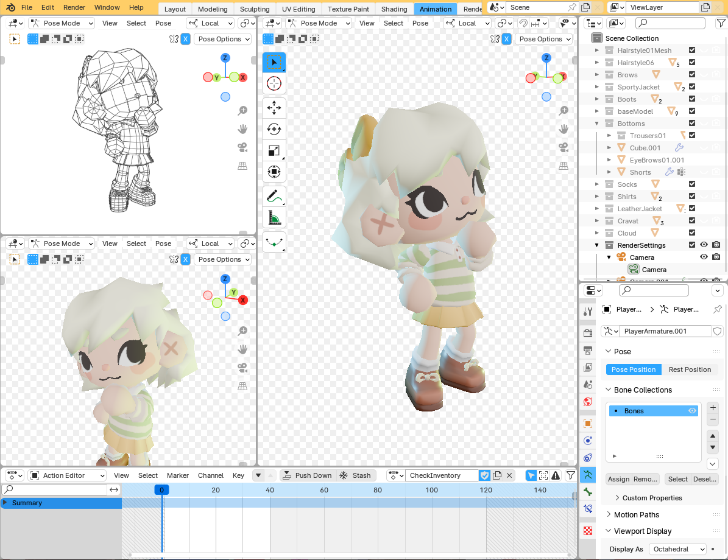The height and width of the screenshot is (560, 728).
Task: Switch to the Shading workspace tab
Action: pyautogui.click(x=394, y=9)
